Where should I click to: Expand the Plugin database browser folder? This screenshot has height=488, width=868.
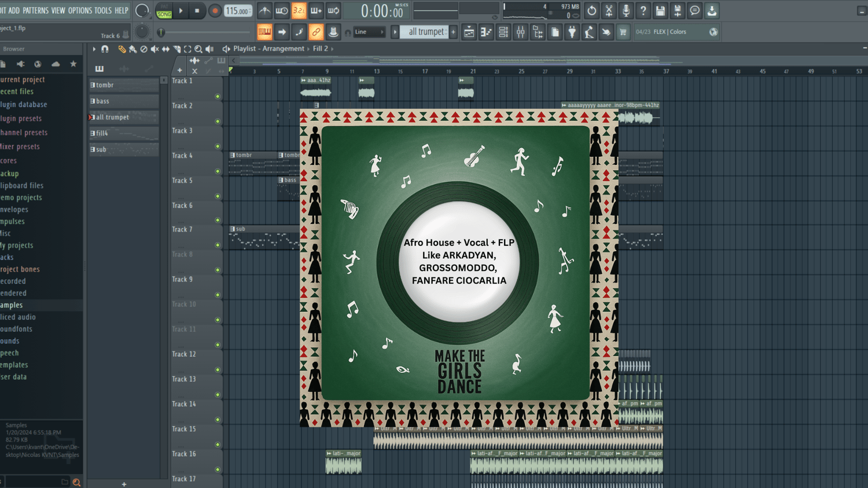(x=23, y=105)
